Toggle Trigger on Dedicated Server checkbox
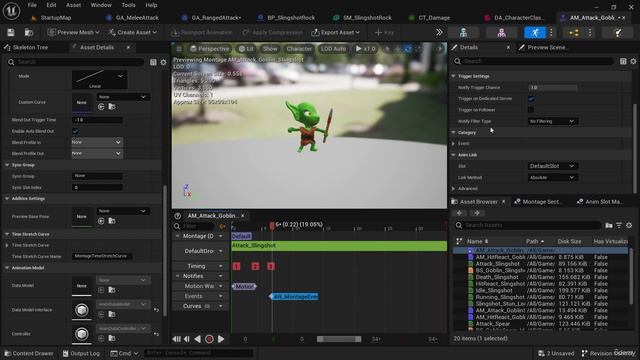This screenshot has height=360, width=640. (x=531, y=98)
